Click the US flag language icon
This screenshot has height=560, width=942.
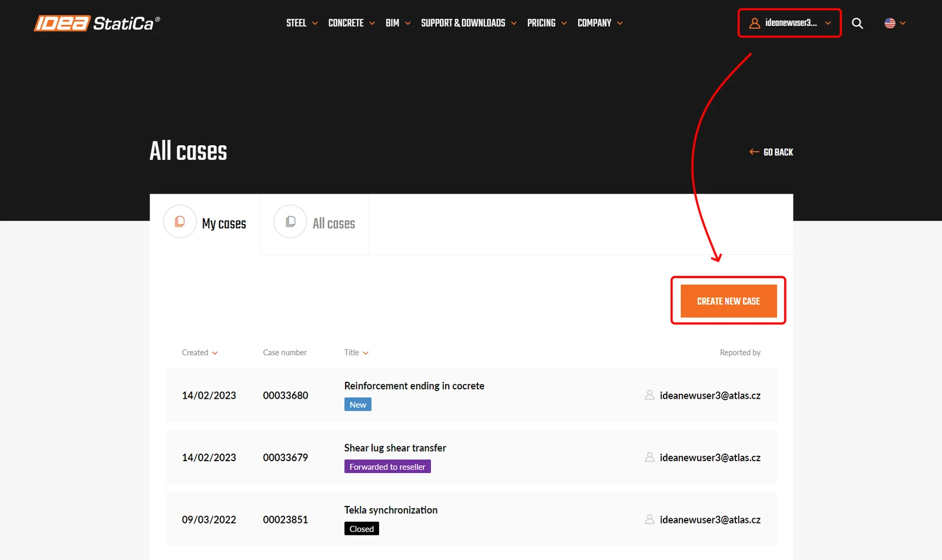(890, 23)
